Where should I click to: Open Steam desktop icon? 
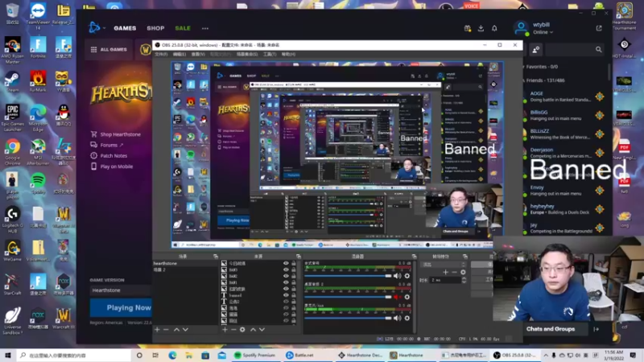(x=12, y=81)
